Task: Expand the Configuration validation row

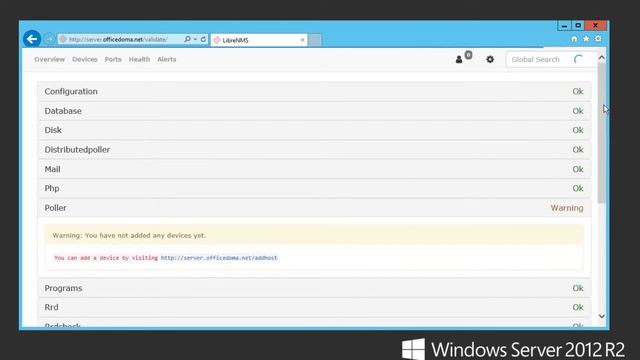Action: click(314, 91)
